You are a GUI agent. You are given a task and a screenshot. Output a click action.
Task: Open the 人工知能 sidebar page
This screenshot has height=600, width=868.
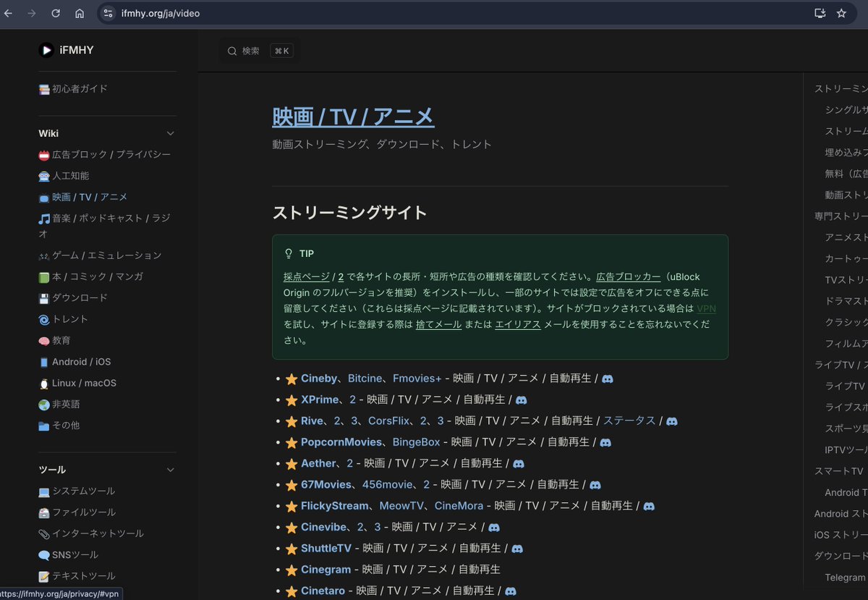tap(64, 176)
